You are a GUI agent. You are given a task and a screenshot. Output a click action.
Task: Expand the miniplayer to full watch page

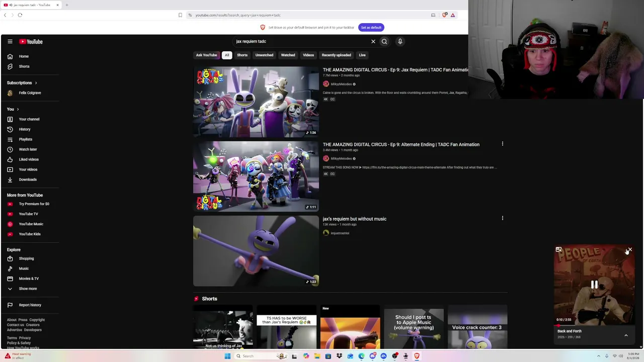click(x=558, y=250)
